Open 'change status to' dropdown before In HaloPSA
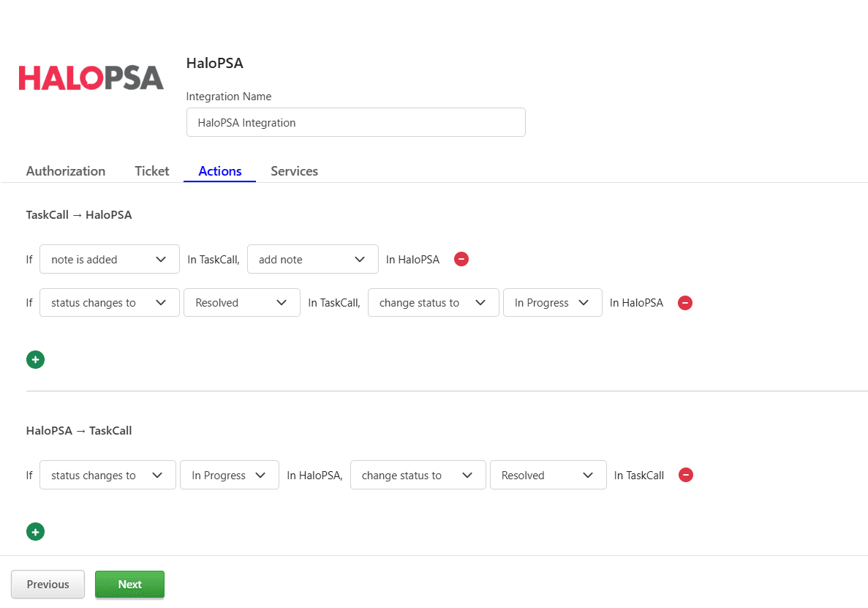 [x=434, y=303]
